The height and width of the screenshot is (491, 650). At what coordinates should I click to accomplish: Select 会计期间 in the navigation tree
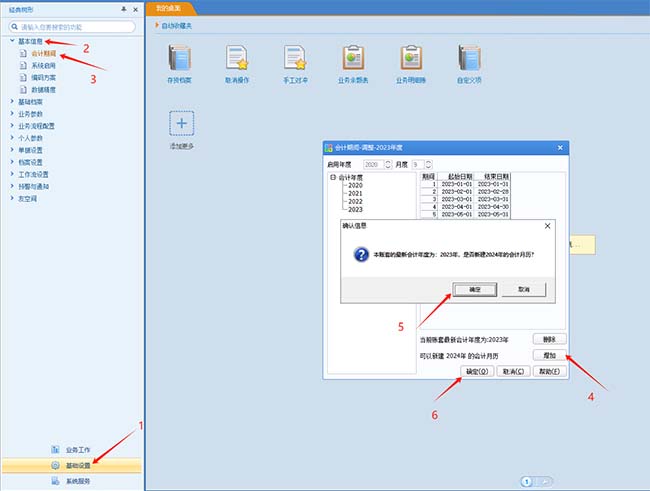pos(43,53)
